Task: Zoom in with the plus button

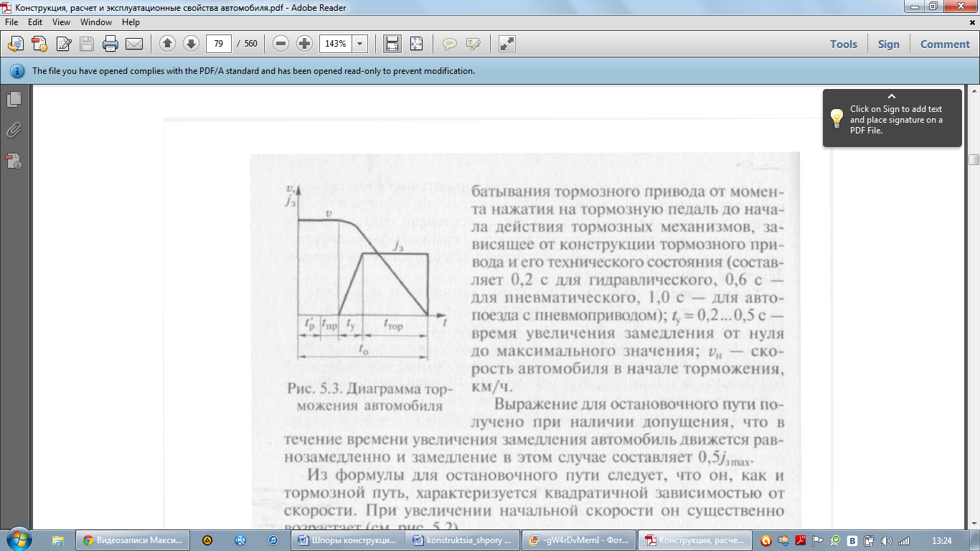Action: pyautogui.click(x=304, y=44)
